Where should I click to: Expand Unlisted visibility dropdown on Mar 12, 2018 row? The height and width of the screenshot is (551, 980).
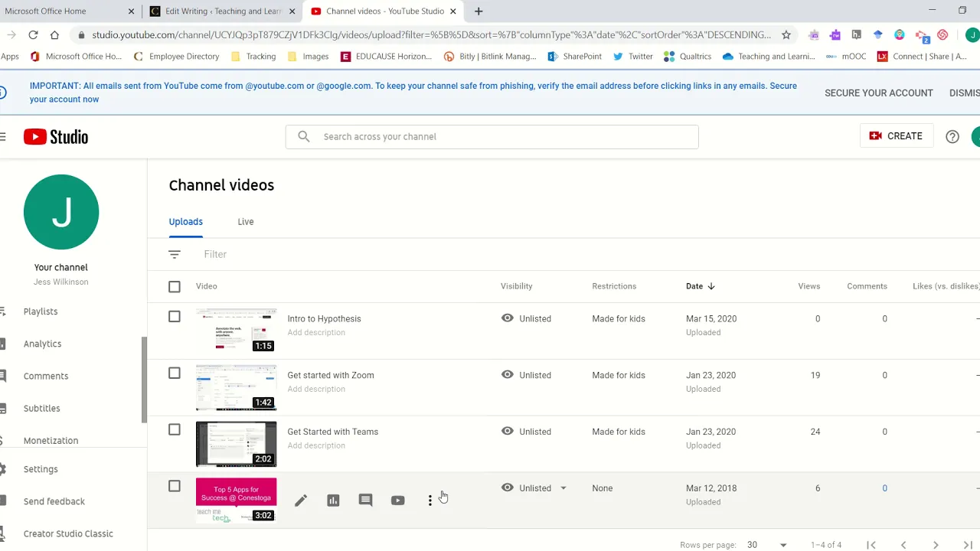point(563,488)
